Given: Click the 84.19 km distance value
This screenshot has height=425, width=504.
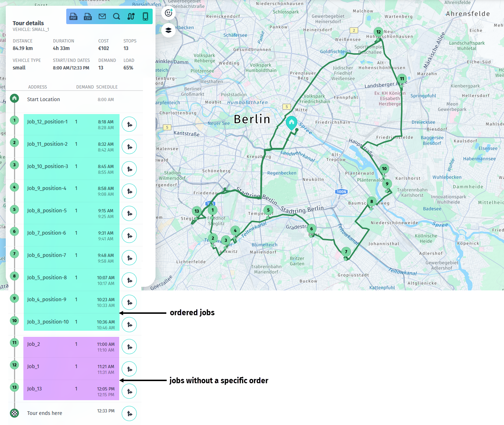Looking at the screenshot, I should (23, 48).
